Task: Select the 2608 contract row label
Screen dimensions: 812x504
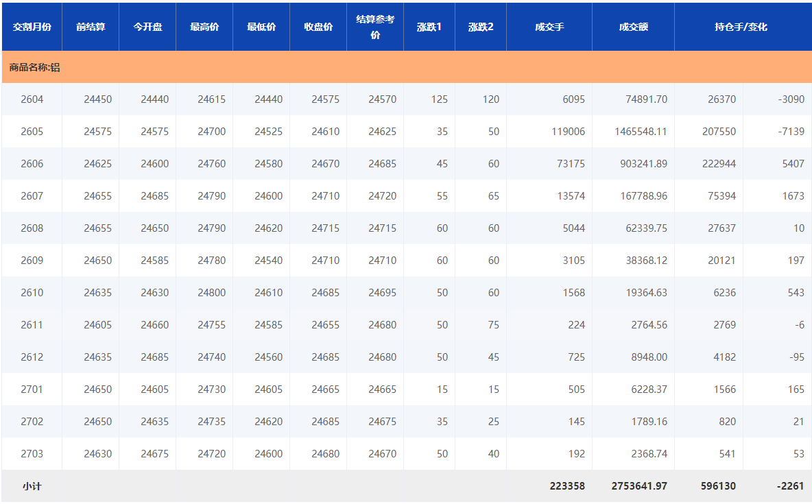Action: (x=32, y=228)
